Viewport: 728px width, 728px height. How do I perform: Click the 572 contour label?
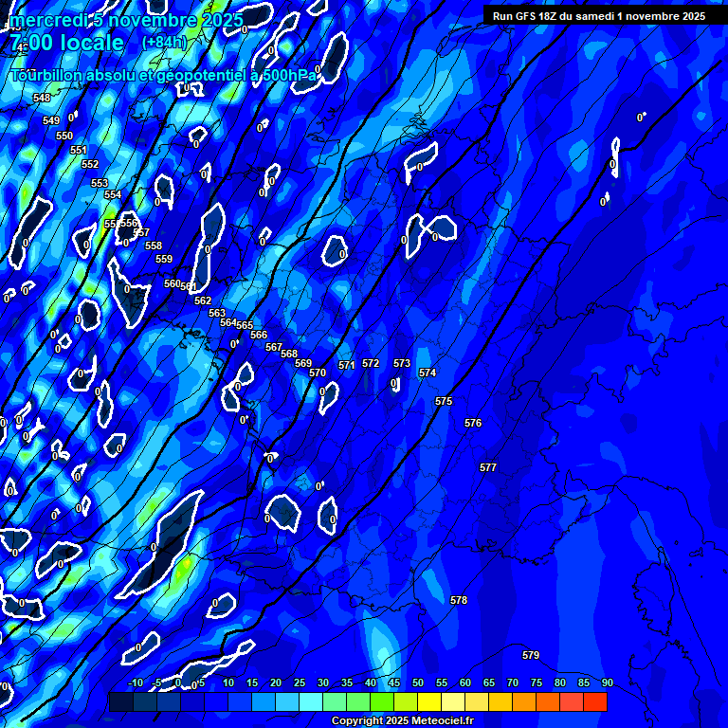click(x=371, y=363)
